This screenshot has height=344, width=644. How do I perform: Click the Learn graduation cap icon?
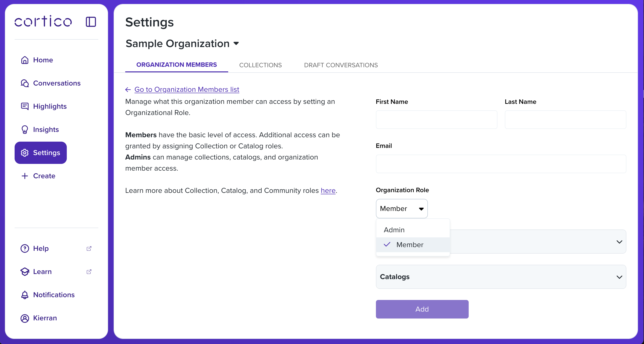[x=25, y=271]
